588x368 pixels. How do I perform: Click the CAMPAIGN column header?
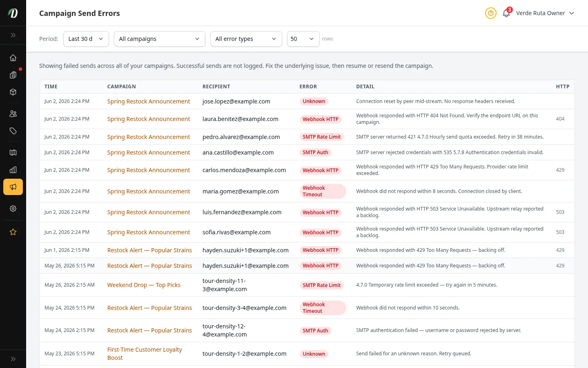click(122, 87)
